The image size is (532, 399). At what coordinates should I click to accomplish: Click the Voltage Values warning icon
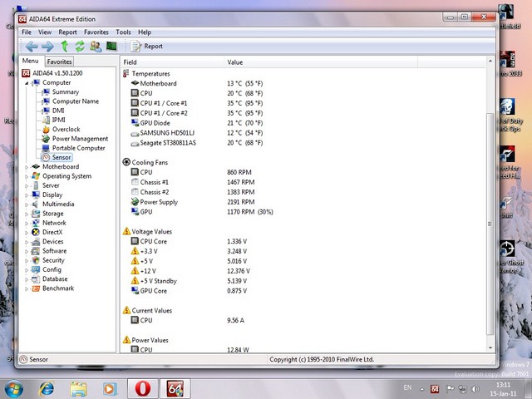click(x=126, y=231)
